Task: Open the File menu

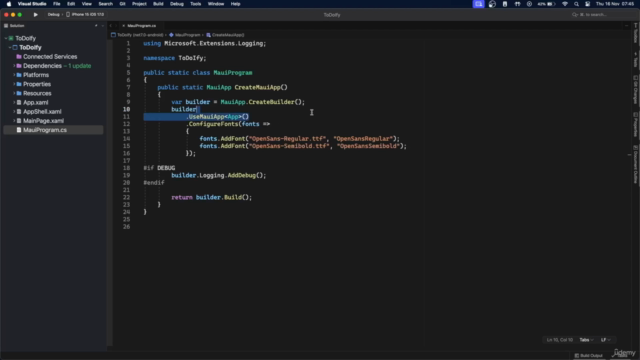Action: pos(57,4)
